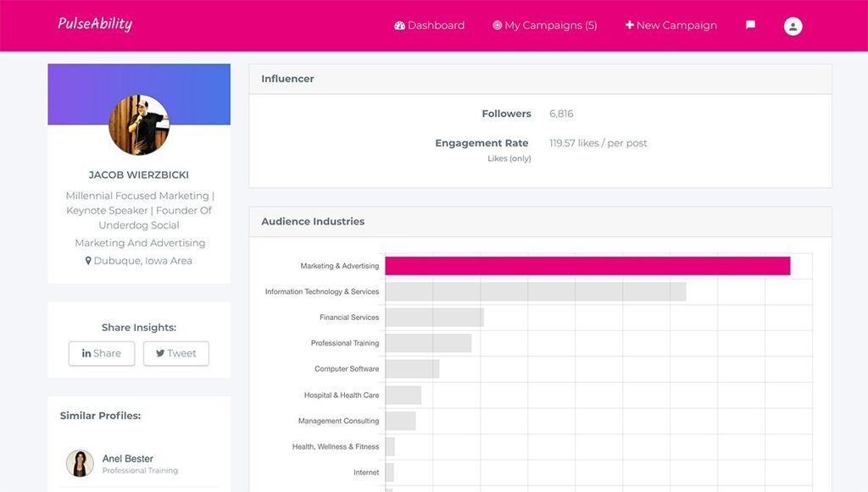Click the Share Insights heading
The image size is (868, 492).
click(139, 327)
